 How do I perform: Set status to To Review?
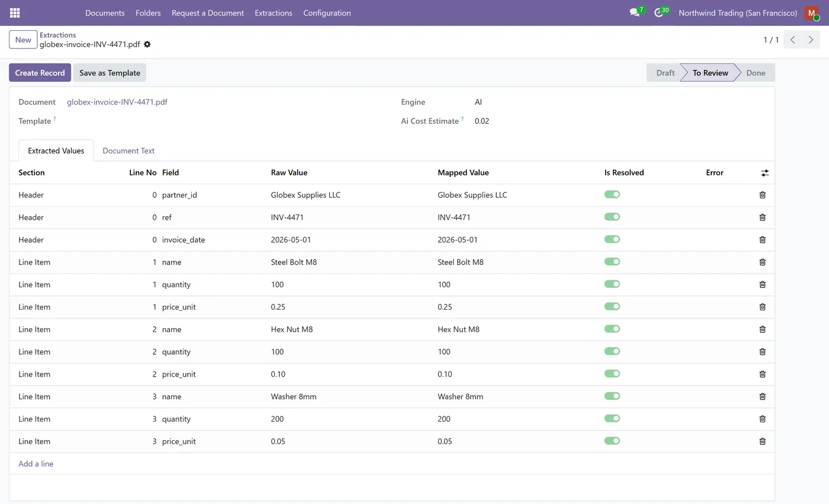[x=710, y=73]
